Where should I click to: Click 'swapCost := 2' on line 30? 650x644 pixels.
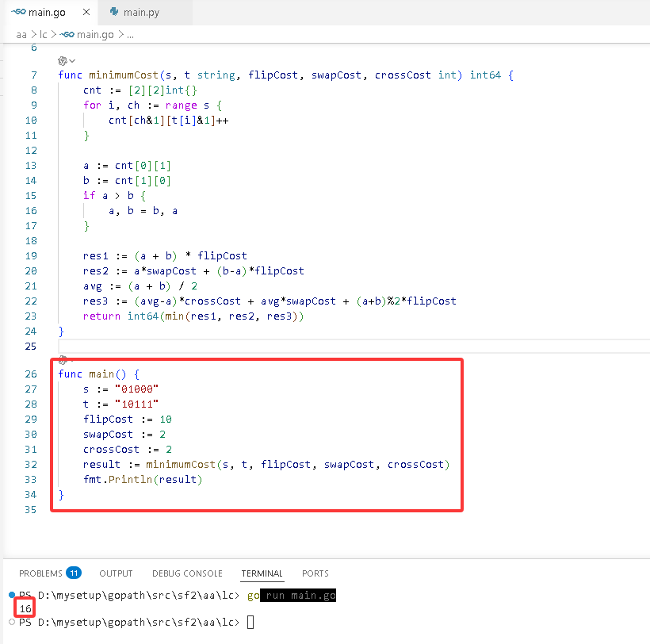[x=124, y=434]
